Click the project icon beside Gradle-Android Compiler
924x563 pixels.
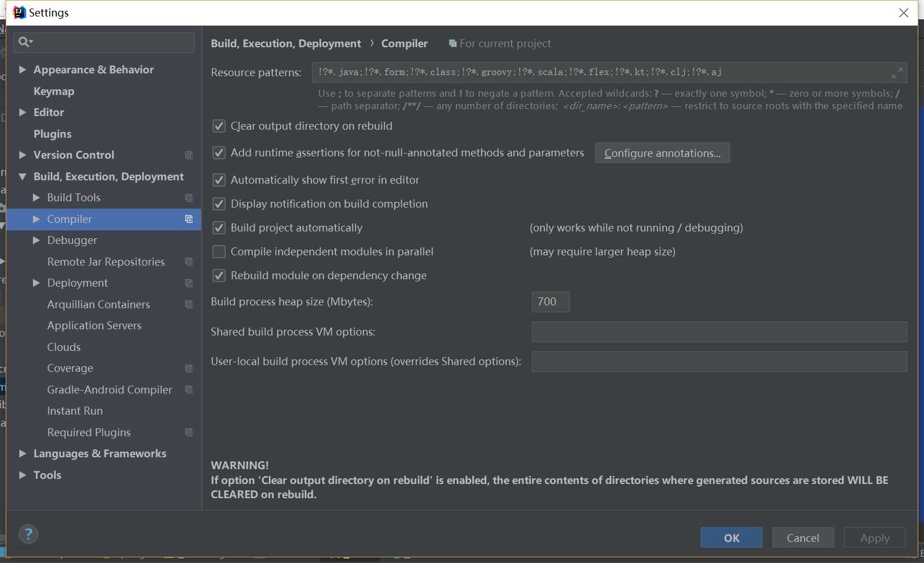click(189, 390)
